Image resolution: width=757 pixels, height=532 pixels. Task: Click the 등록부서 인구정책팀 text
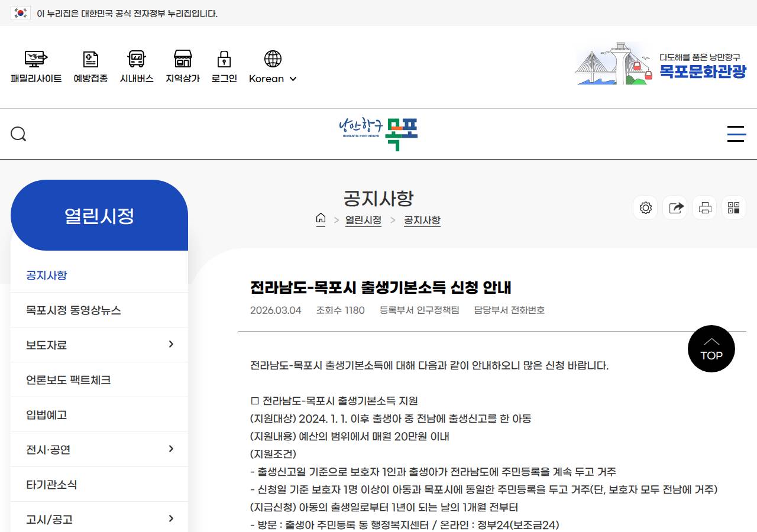click(x=419, y=310)
